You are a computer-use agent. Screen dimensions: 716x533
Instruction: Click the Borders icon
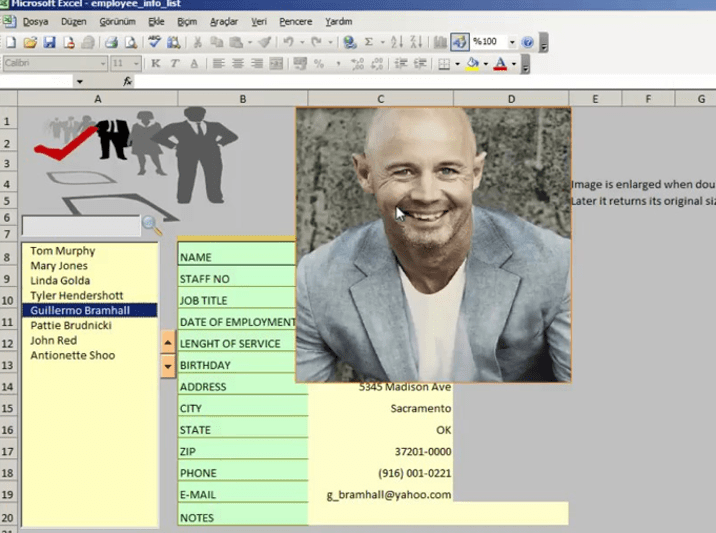click(444, 64)
